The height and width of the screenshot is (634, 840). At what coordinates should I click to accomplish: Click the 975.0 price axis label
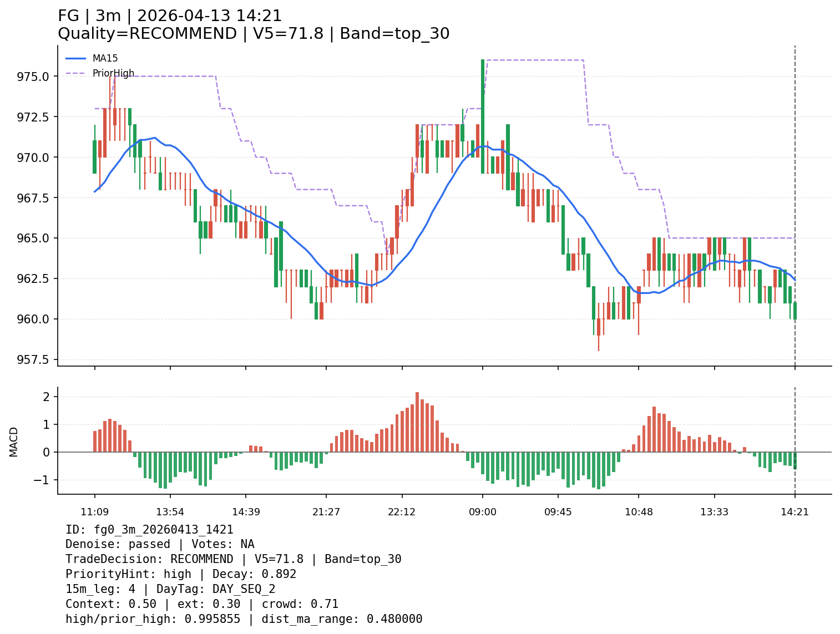[x=34, y=77]
